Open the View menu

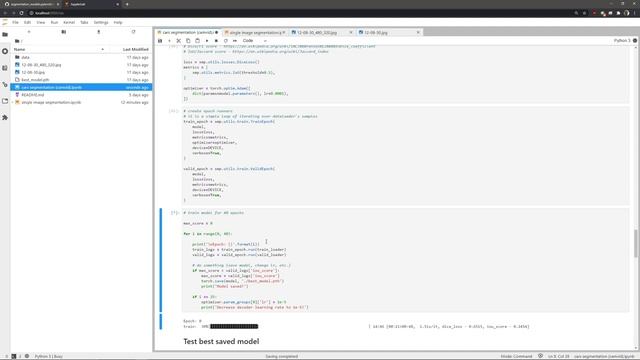click(x=41, y=22)
